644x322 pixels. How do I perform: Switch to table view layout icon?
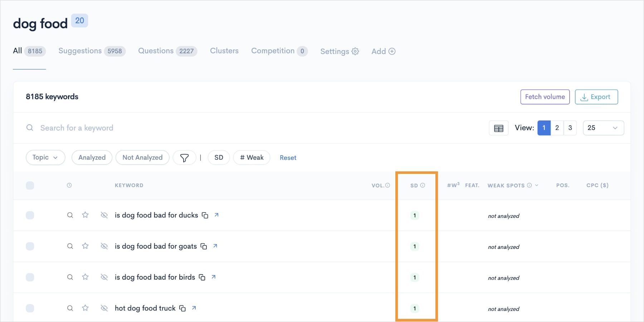point(498,128)
